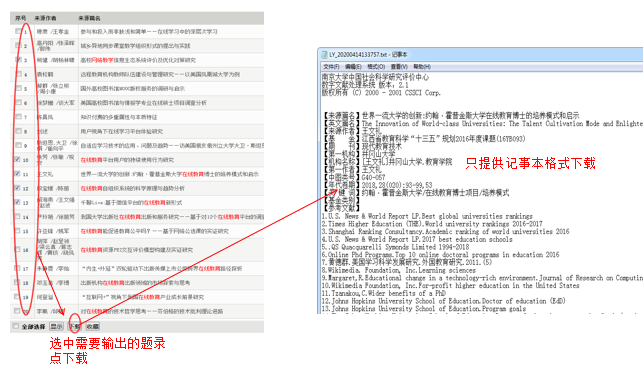Click the 显示 button below the list
This screenshot has width=643, height=367.
(56, 326)
